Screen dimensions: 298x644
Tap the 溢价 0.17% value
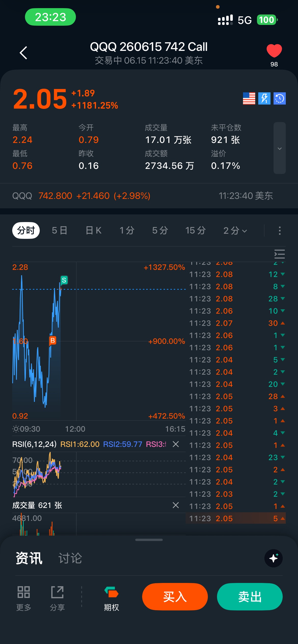226,166
